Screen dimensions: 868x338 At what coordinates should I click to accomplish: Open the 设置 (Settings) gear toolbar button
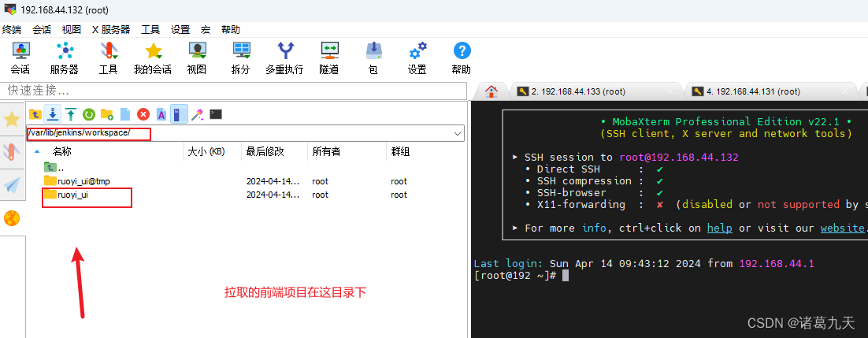point(417,58)
